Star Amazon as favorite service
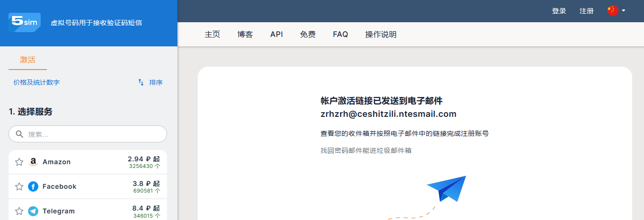The image size is (644, 220). click(19, 162)
